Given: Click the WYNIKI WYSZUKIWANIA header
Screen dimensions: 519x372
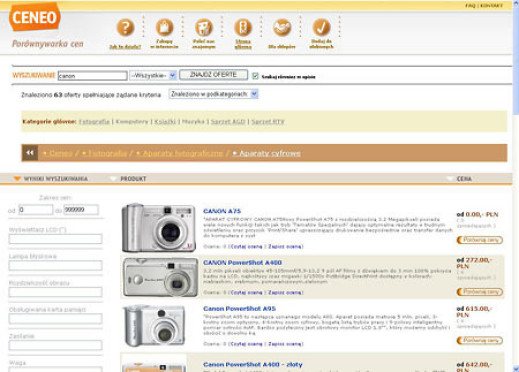Looking at the screenshot, I should [56, 179].
